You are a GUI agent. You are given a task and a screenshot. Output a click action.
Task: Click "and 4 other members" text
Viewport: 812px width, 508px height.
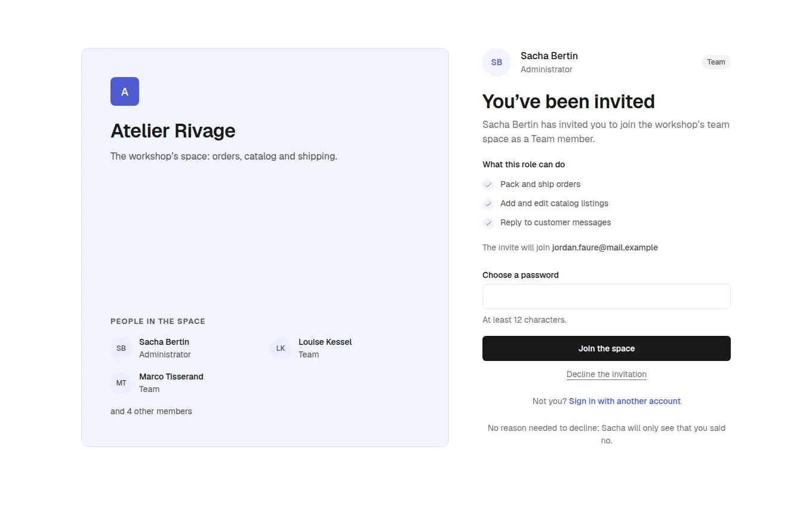[151, 411]
